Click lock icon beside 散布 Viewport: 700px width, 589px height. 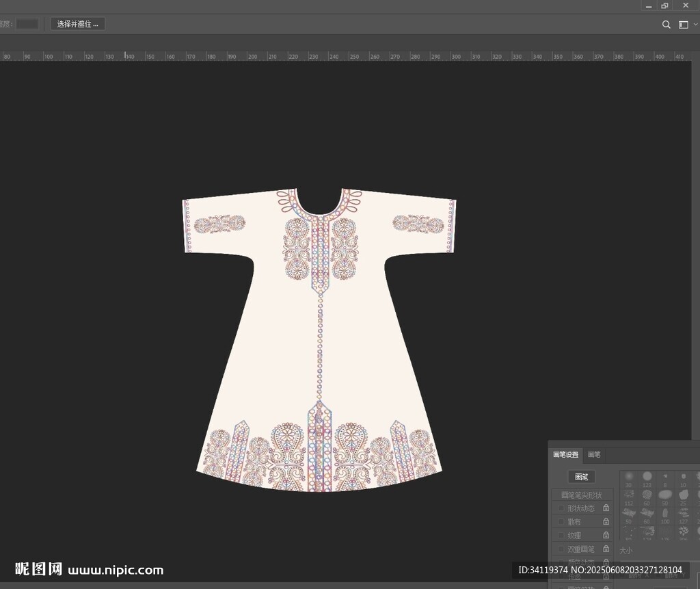click(606, 522)
